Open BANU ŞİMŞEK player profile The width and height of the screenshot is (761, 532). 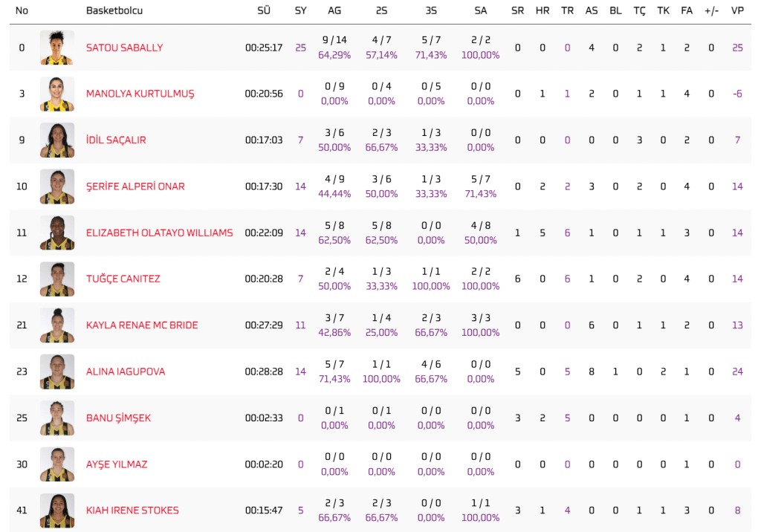tap(118, 418)
